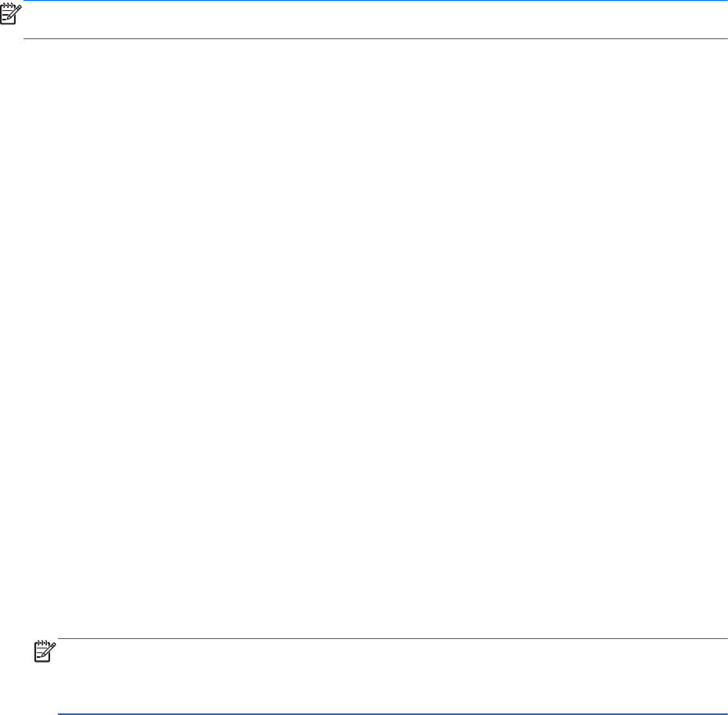Click the right end of the top note's lower rule
Image resolution: width=728 pixels, height=715 pixels.
pyautogui.click(x=723, y=38)
